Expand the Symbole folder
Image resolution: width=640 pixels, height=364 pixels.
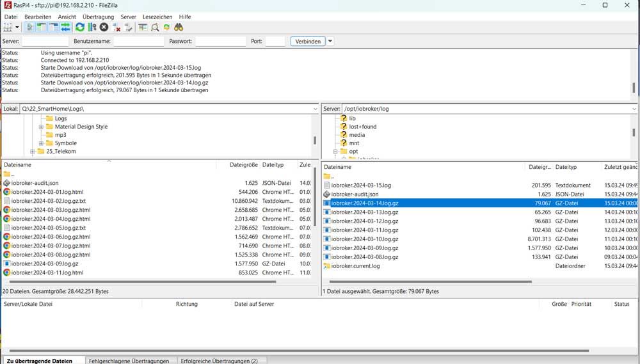tap(41, 143)
